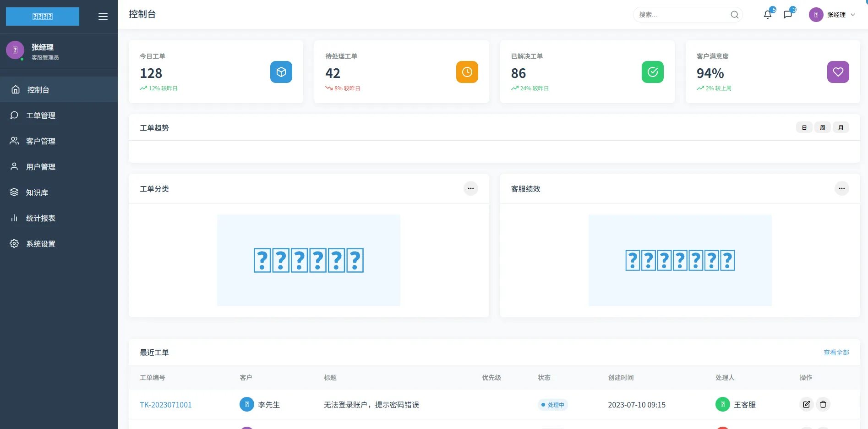Click the 状态 column header
Image resolution: width=868 pixels, height=429 pixels.
(544, 378)
